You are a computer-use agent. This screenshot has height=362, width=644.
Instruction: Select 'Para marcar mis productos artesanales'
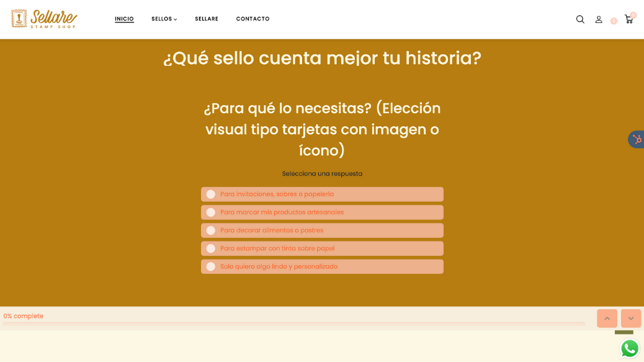pos(322,212)
